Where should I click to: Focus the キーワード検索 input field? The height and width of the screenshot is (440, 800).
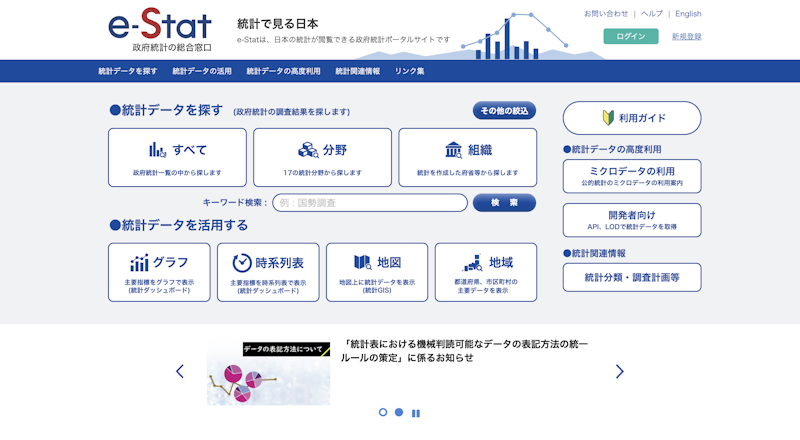click(x=370, y=203)
